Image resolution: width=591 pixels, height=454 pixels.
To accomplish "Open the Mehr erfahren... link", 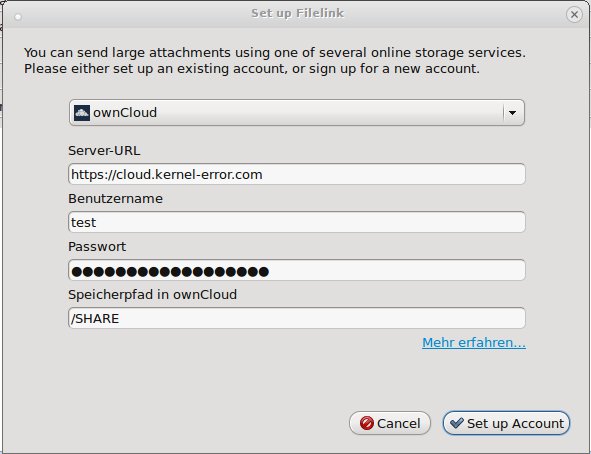I will pos(474,342).
